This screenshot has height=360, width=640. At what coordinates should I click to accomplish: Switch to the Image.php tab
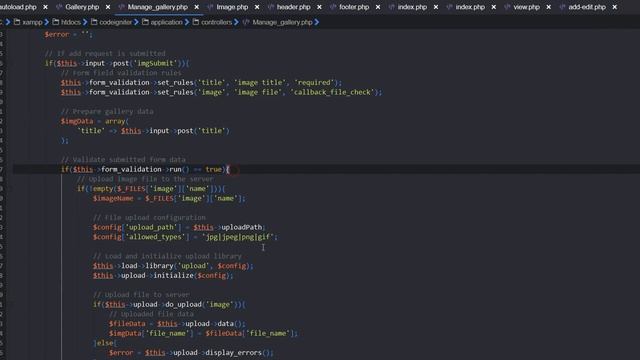pos(232,7)
